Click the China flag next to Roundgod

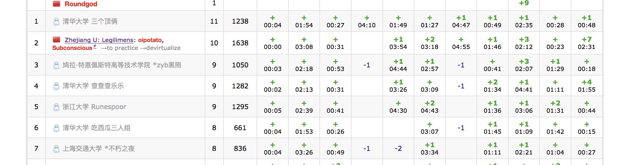pyautogui.click(x=57, y=4)
